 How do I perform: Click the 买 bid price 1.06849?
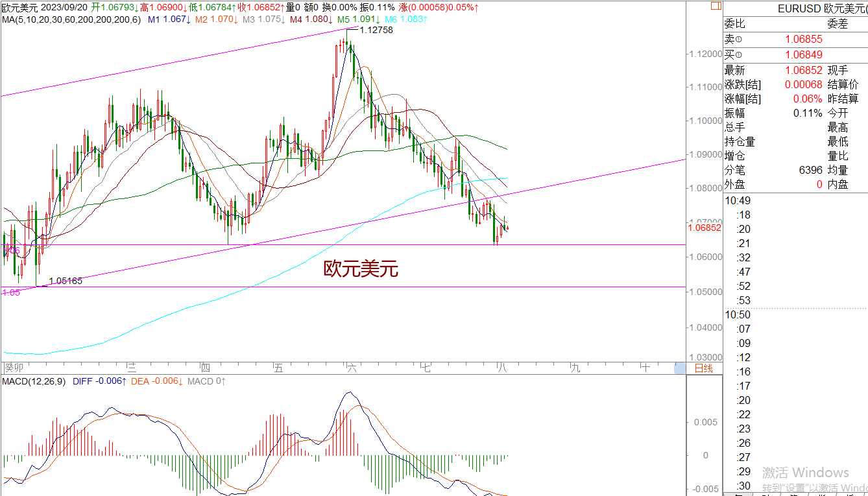click(803, 55)
